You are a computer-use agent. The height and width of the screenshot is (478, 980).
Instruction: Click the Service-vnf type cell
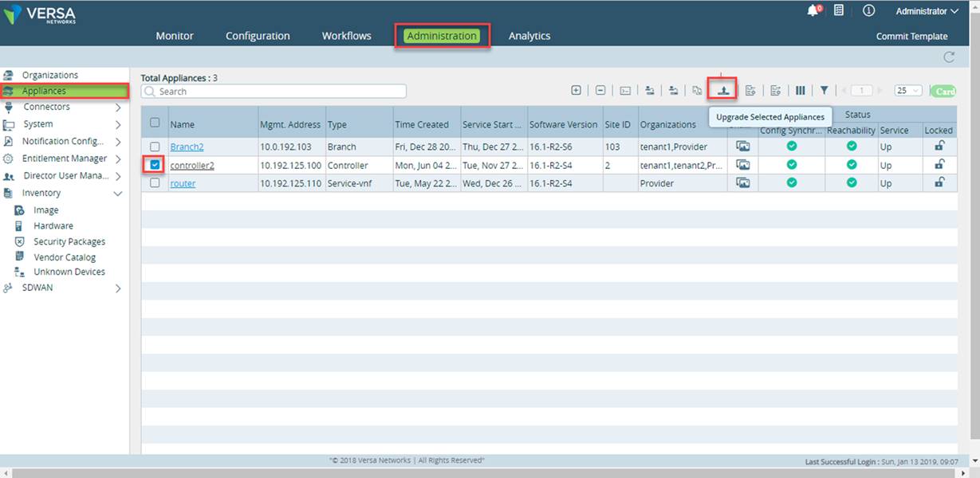358,183
